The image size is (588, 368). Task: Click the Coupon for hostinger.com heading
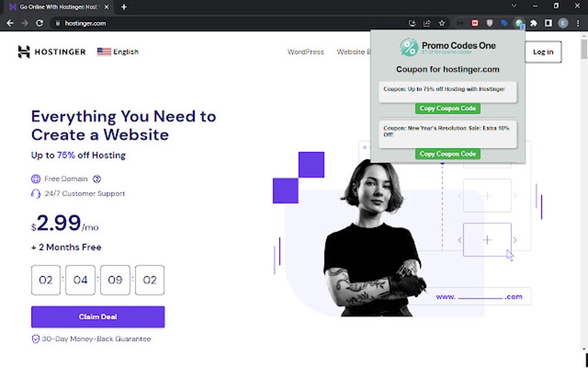click(447, 69)
